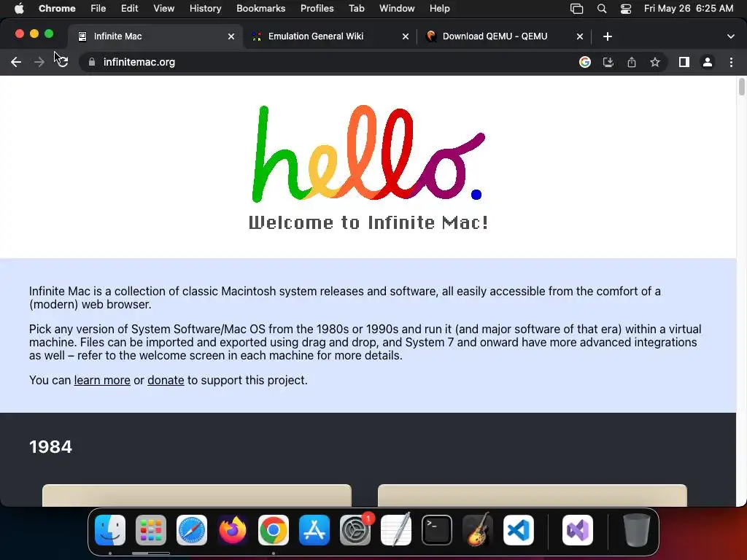Screen dimensions: 747x560
Task: Bookmark this page with the star icon
Action: [x=655, y=62]
